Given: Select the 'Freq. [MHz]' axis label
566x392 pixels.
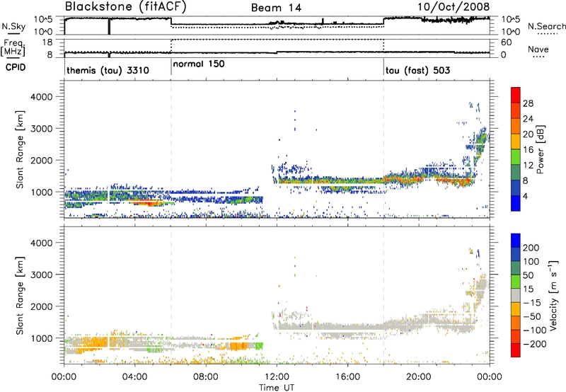Looking at the screenshot, I should point(13,48).
